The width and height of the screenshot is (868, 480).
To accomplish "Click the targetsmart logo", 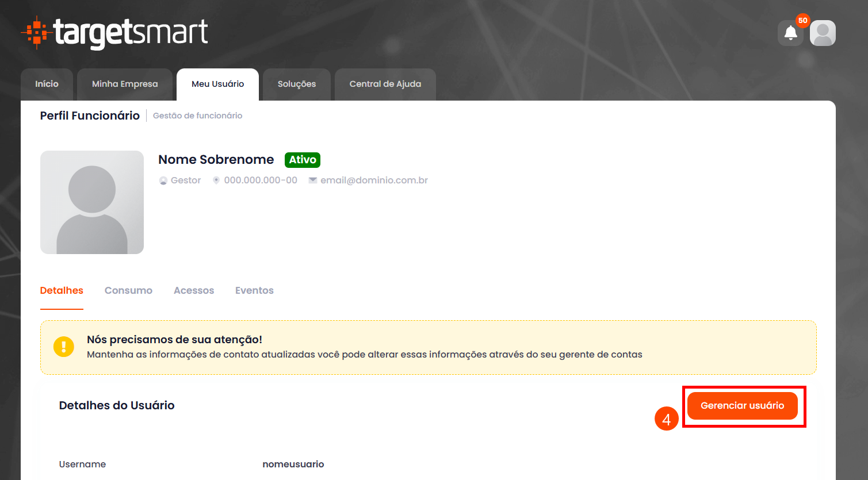I will pyautogui.click(x=114, y=33).
